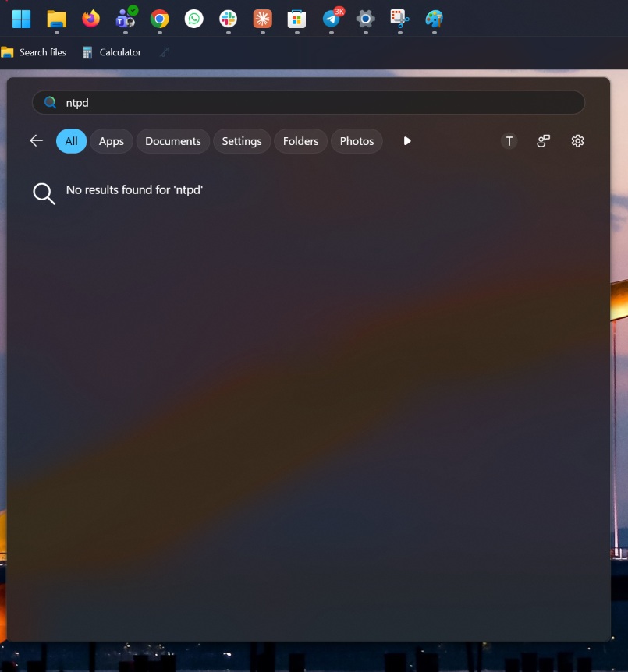Select the All filter tab
628x672 pixels.
71,141
